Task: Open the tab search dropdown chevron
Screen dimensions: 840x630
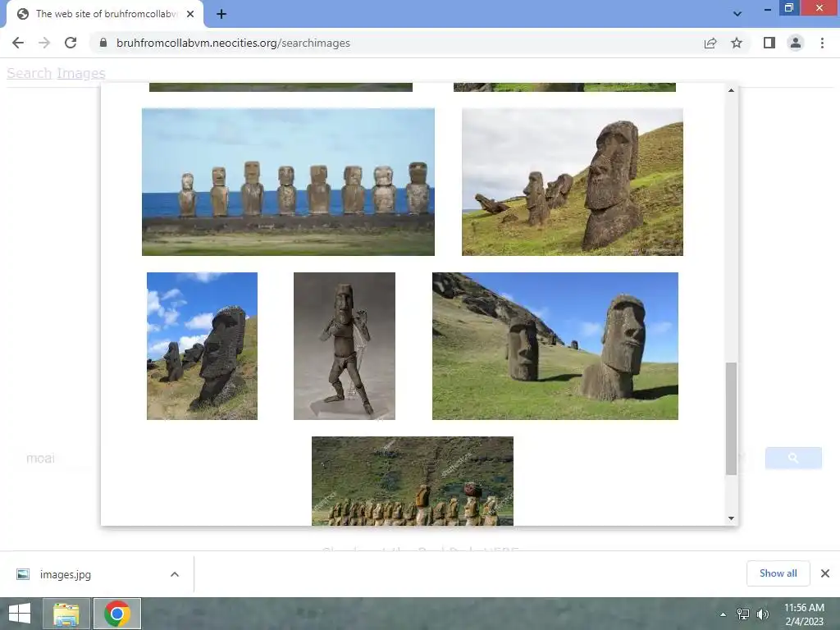Action: (737, 14)
